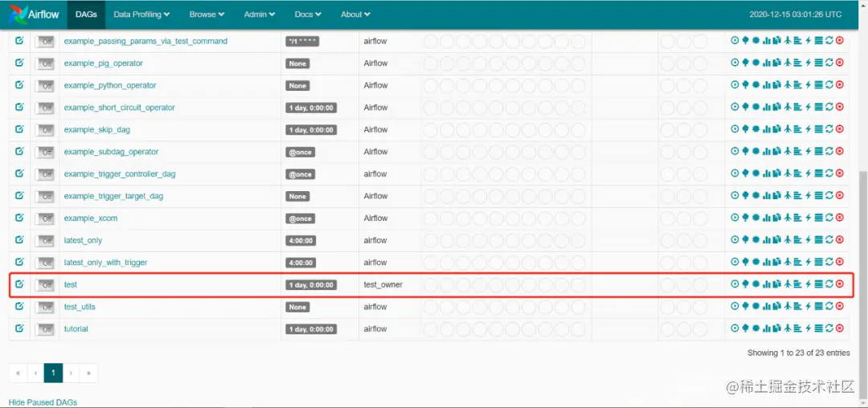Open Graph View for tutorial DAG
The height and width of the screenshot is (408, 868).
(x=755, y=328)
